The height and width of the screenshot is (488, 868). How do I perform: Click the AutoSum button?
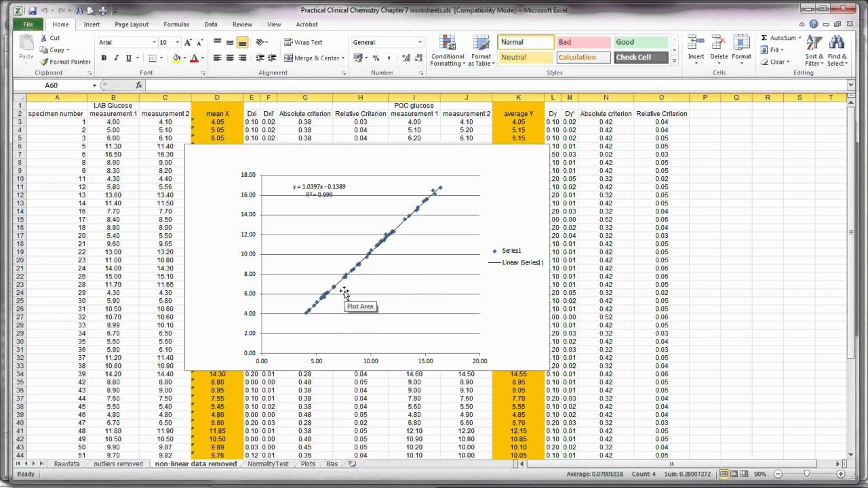pyautogui.click(x=778, y=38)
